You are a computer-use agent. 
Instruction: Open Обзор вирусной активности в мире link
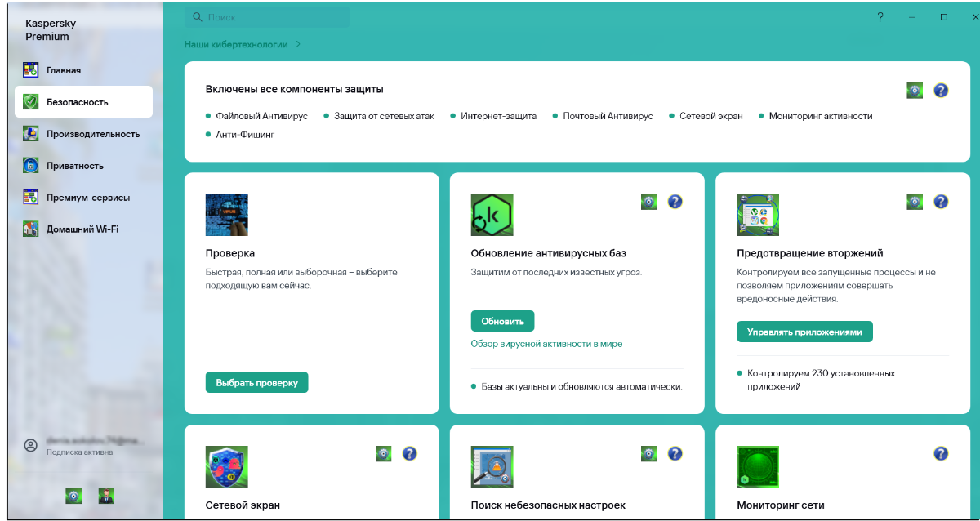(x=547, y=344)
